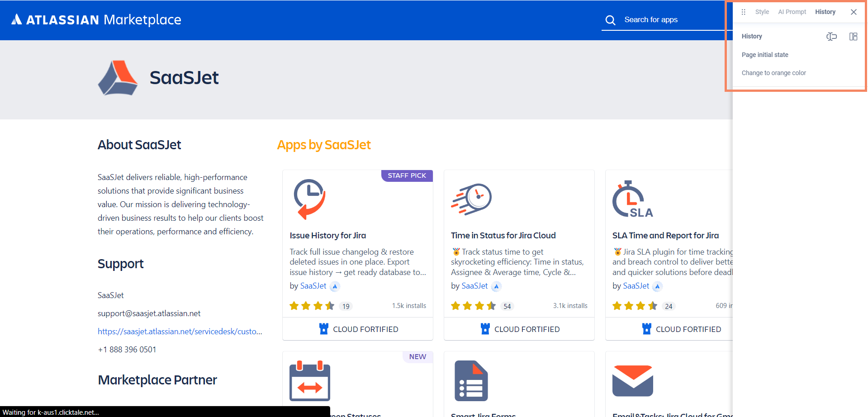The width and height of the screenshot is (868, 417).
Task: Click the red envelope Email app icon
Action: pyautogui.click(x=632, y=380)
